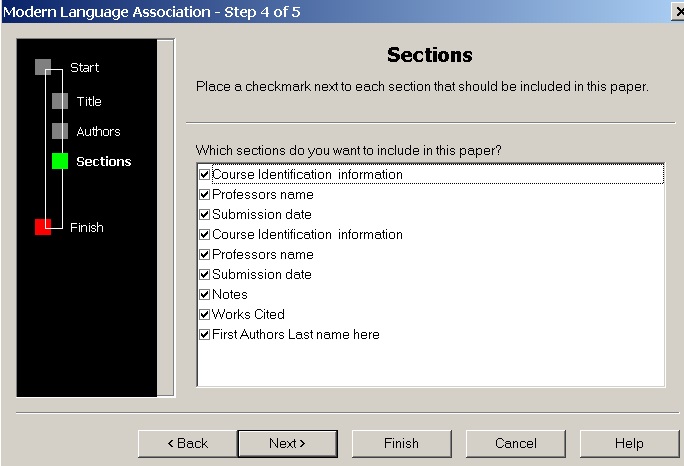
Task: Uncheck the Notes section checkbox
Action: 204,295
